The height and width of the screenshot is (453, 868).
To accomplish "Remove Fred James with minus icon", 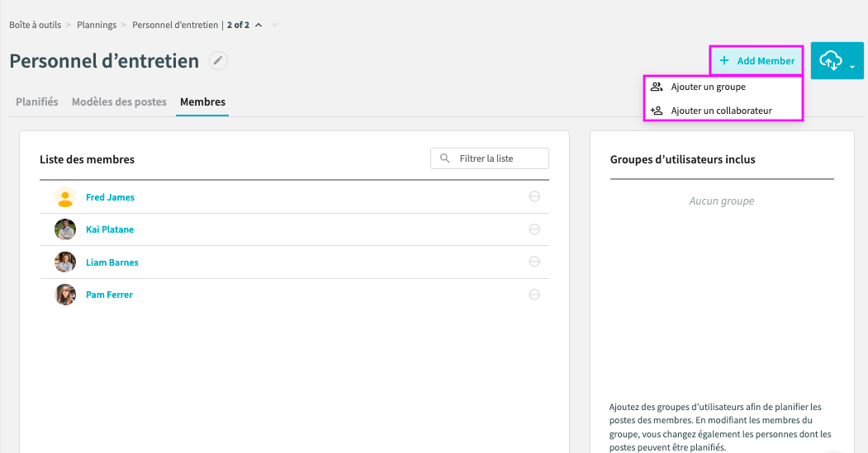I will [534, 196].
